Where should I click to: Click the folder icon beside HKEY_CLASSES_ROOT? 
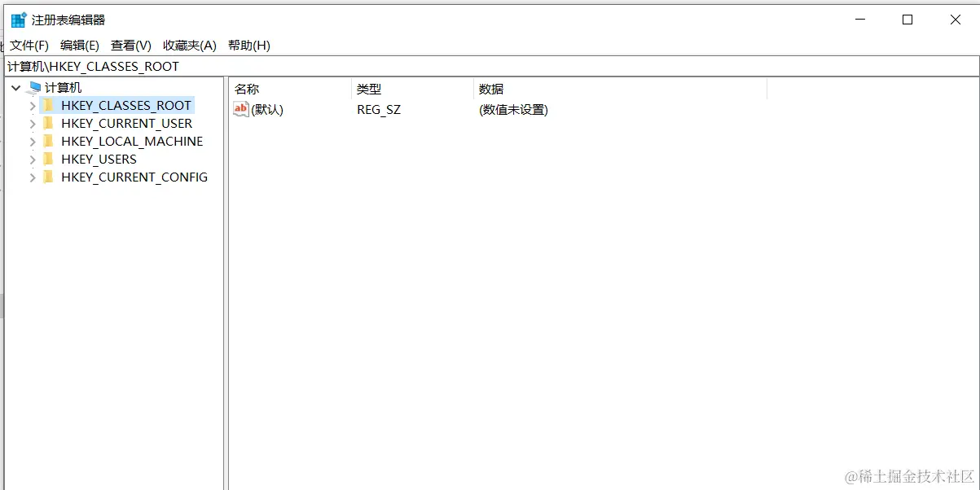coord(48,105)
